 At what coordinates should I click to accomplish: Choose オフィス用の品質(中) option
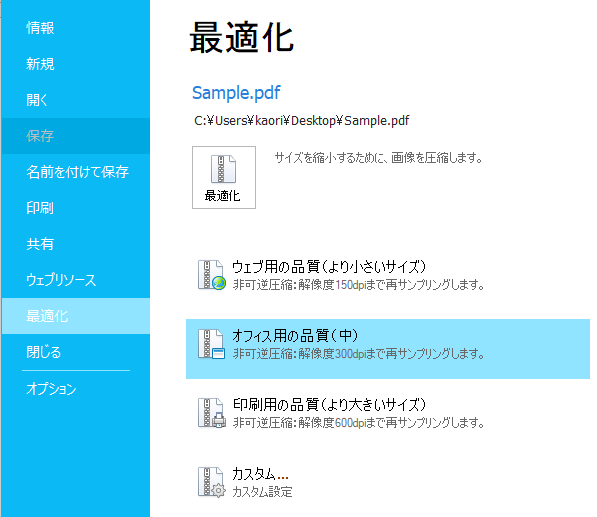pos(388,349)
